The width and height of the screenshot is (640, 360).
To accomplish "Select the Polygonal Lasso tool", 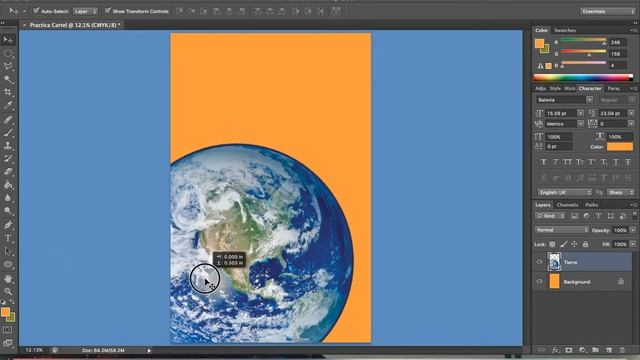I will click(x=8, y=66).
